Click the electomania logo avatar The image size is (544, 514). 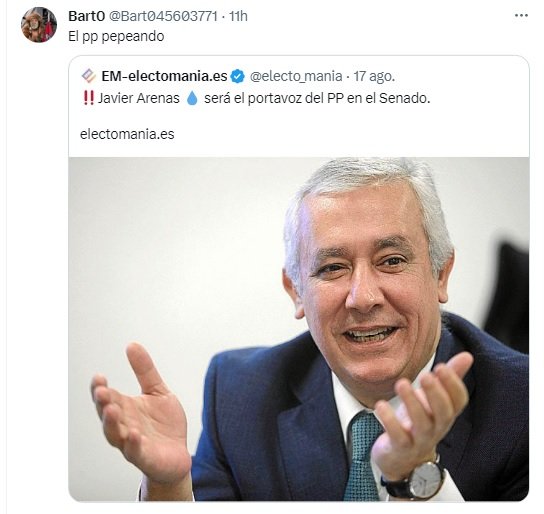[x=88, y=76]
